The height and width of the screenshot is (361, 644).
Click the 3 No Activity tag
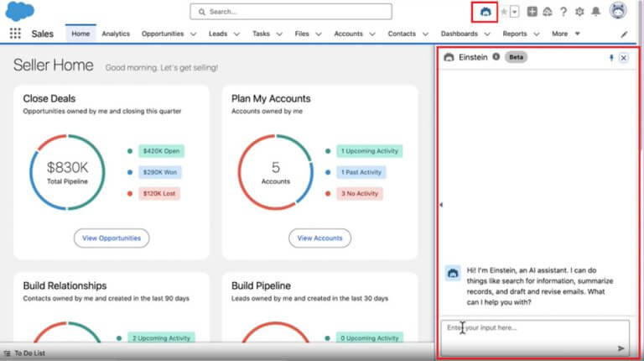pos(360,193)
